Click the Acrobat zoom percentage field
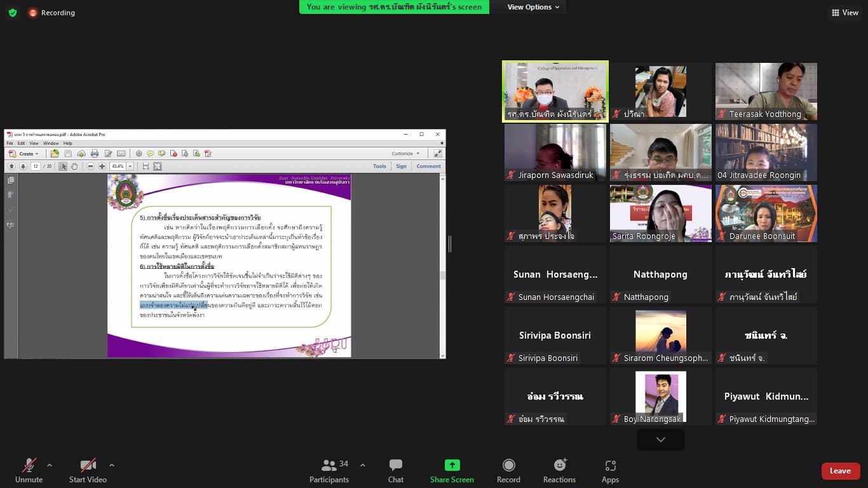The height and width of the screenshot is (488, 868). (x=118, y=166)
